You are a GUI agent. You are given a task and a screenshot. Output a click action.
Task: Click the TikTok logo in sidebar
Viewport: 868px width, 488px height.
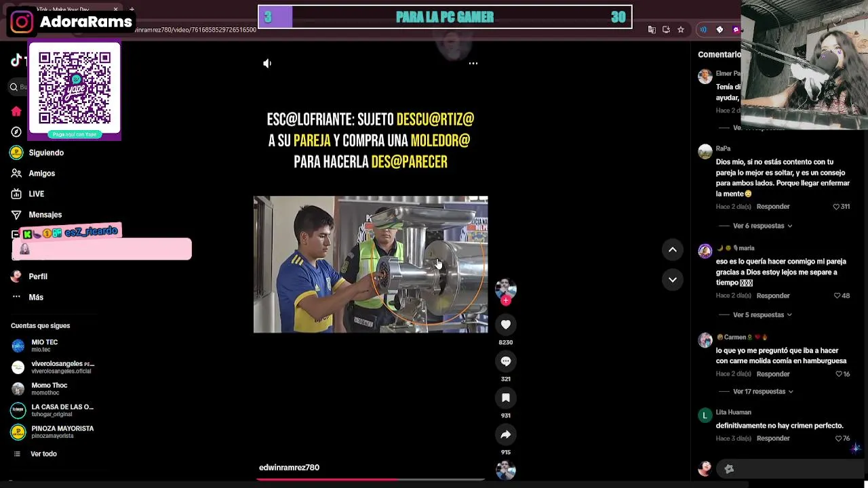click(x=18, y=60)
